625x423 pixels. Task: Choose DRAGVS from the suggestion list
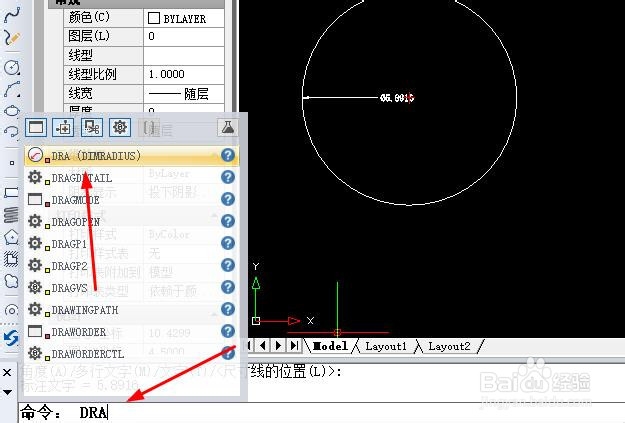point(132,287)
